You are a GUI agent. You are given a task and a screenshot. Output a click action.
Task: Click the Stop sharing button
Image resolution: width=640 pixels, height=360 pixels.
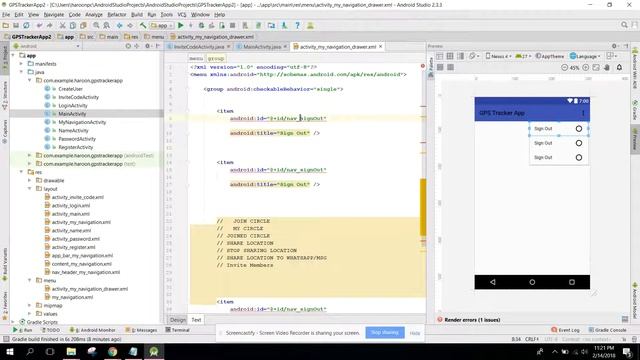(x=385, y=333)
